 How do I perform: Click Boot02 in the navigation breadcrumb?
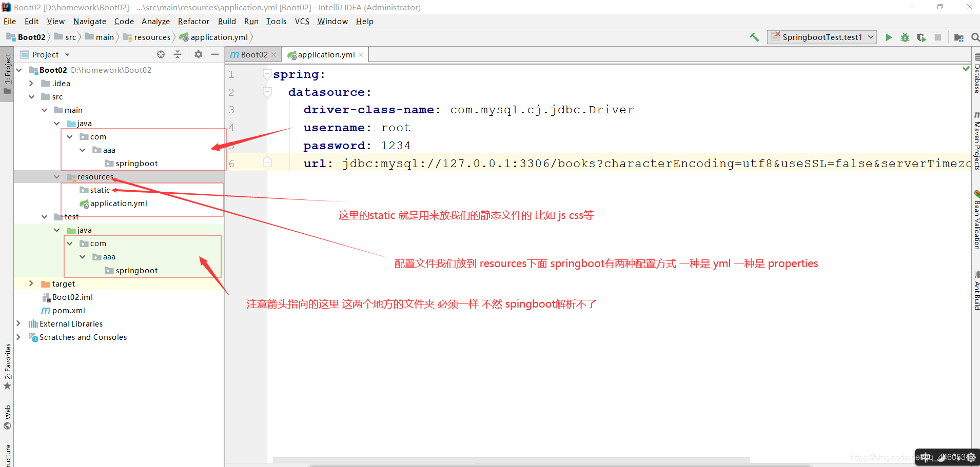26,37
